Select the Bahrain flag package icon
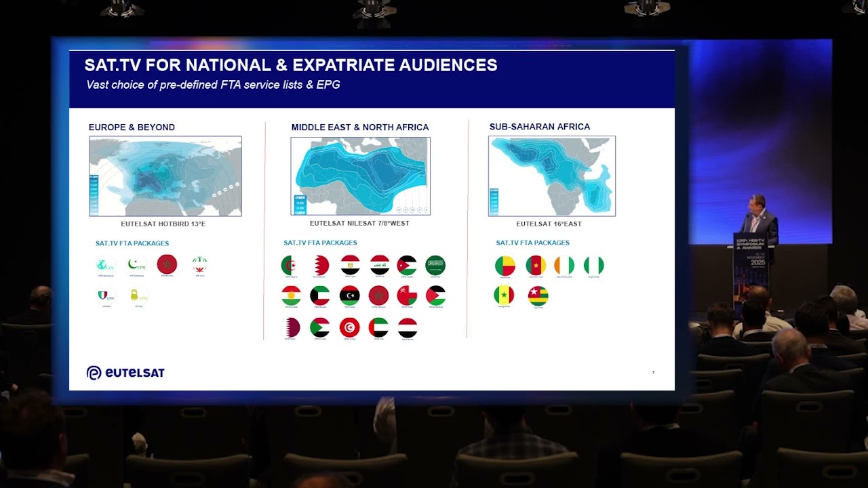Image resolution: width=868 pixels, height=488 pixels. (x=319, y=265)
